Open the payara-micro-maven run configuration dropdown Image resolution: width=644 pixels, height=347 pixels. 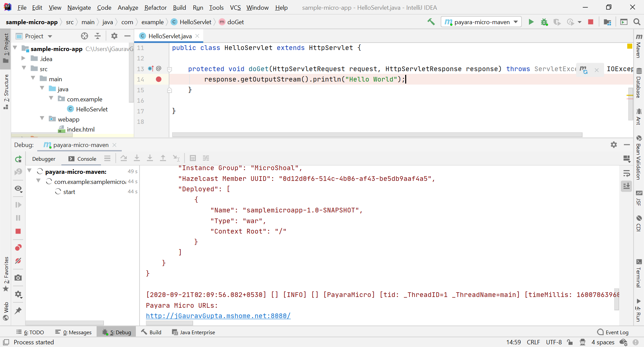pyautogui.click(x=481, y=22)
